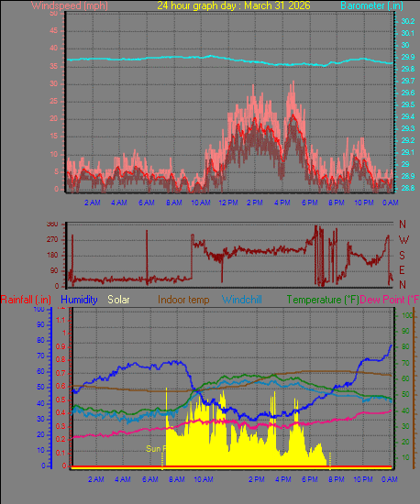Click the 12 PM tick on wind graph
Viewport: 420px width, 504px height.
(228, 203)
